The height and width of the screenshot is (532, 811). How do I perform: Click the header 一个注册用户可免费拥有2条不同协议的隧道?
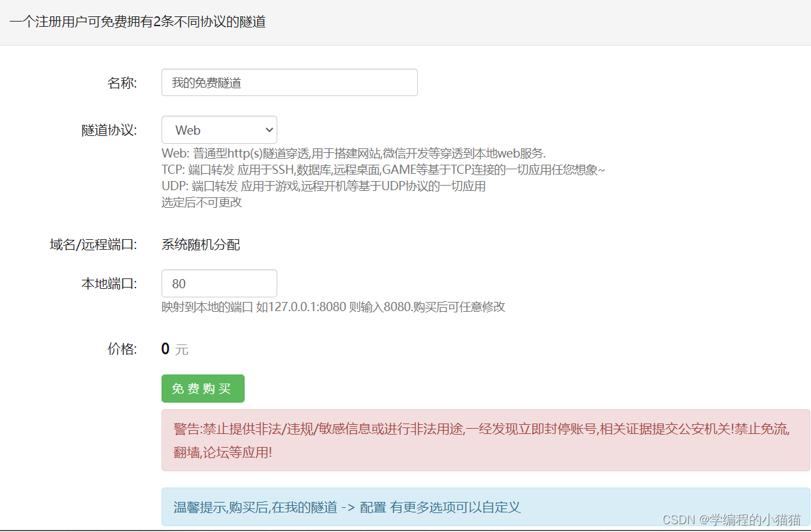(137, 21)
